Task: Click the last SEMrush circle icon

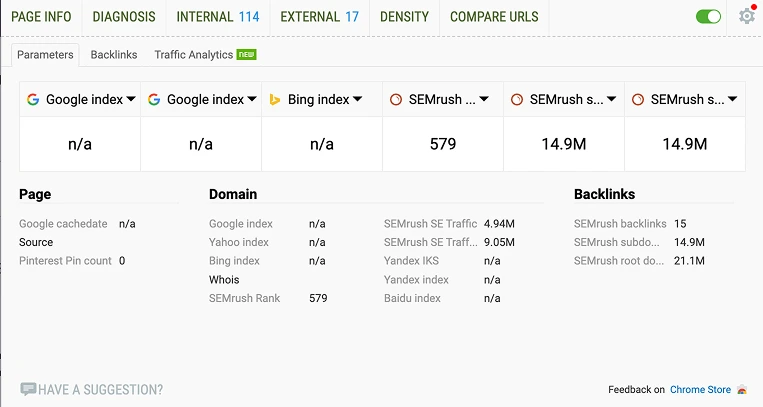Action: tap(637, 100)
